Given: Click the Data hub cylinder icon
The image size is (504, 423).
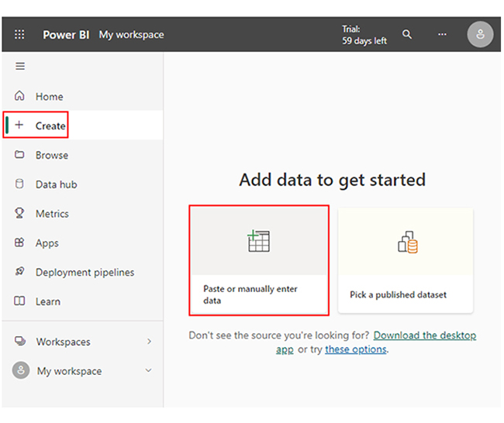Looking at the screenshot, I should click(20, 184).
